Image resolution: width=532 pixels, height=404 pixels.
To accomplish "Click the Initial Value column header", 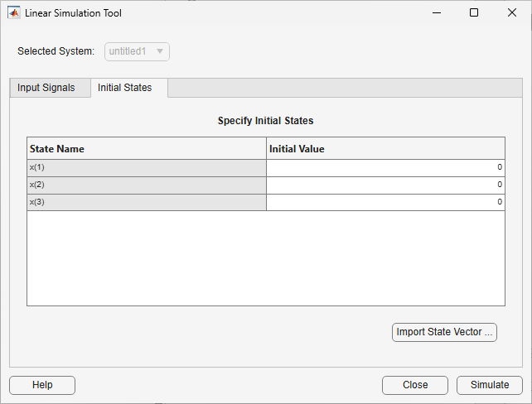I will coord(385,149).
